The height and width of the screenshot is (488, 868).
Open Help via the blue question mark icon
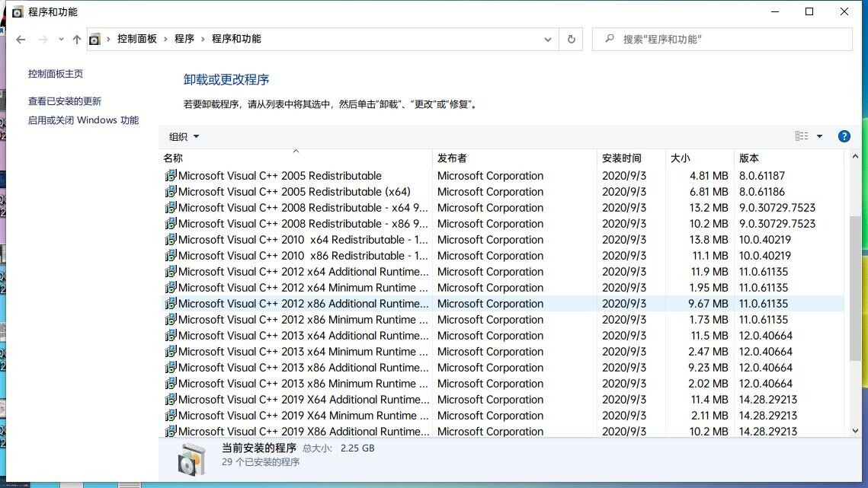pyautogui.click(x=844, y=136)
